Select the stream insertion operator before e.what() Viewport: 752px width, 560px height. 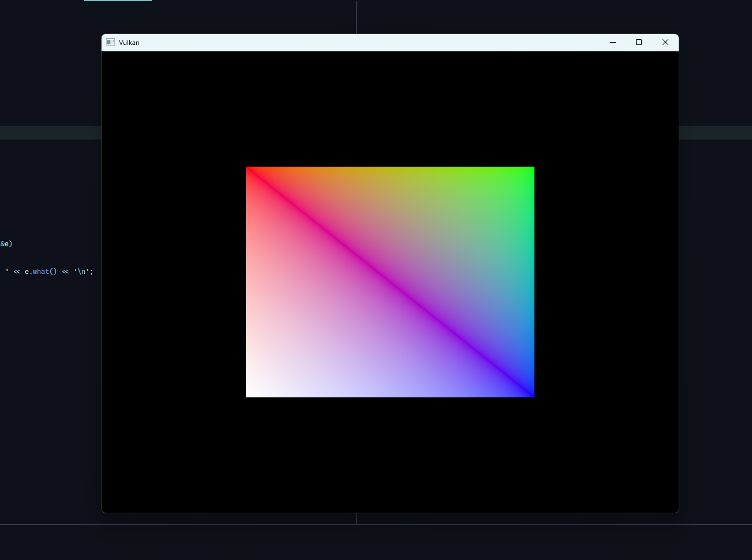(x=16, y=271)
